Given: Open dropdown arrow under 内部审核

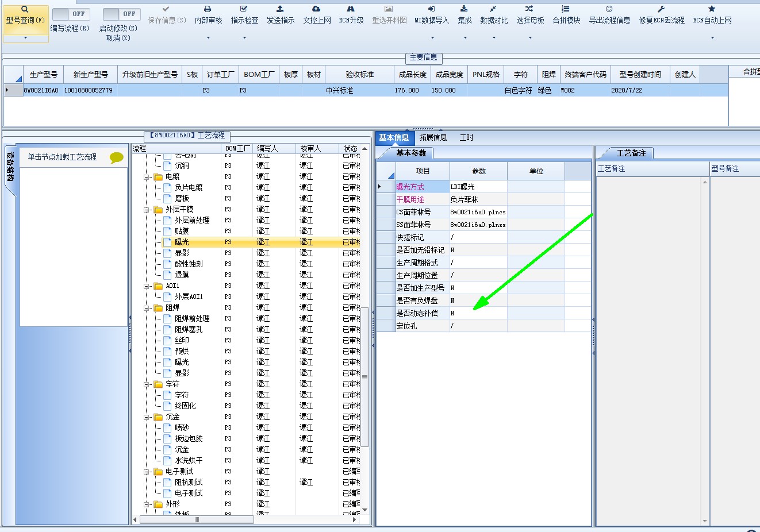Looking at the screenshot, I should [208, 38].
